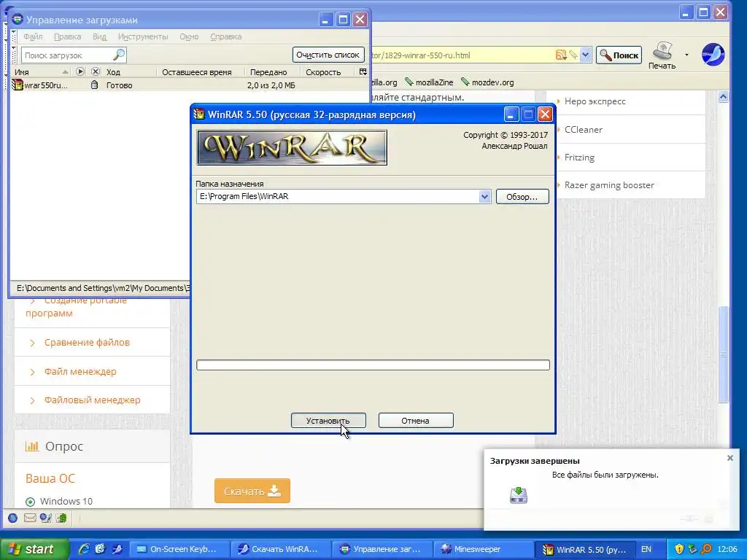
Task: Open the mozillaZine bookmark
Action: [x=429, y=82]
